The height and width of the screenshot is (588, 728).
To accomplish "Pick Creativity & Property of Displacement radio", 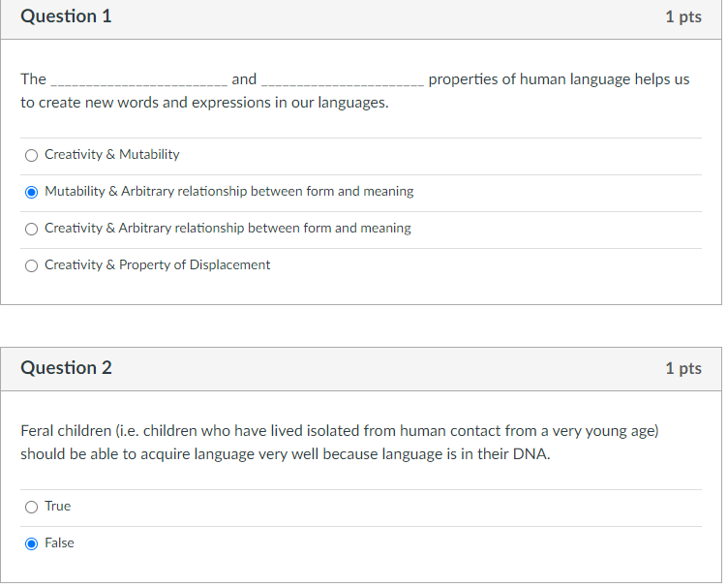I will [x=31, y=265].
